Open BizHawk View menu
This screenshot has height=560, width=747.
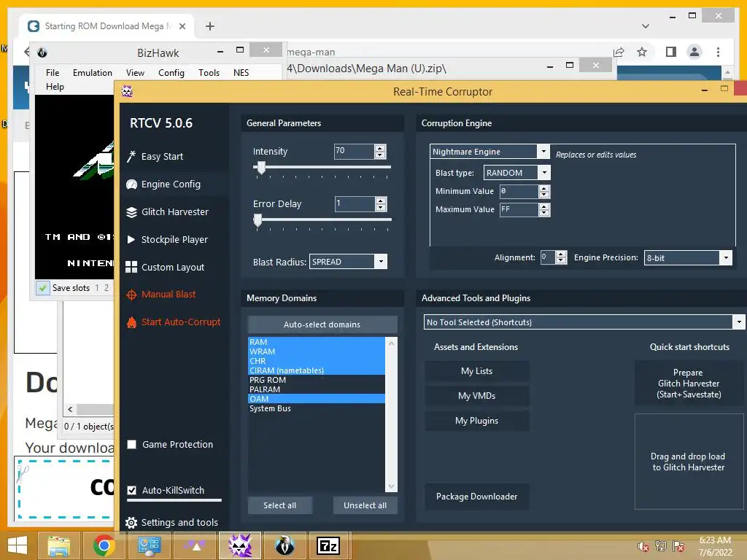pyautogui.click(x=135, y=72)
